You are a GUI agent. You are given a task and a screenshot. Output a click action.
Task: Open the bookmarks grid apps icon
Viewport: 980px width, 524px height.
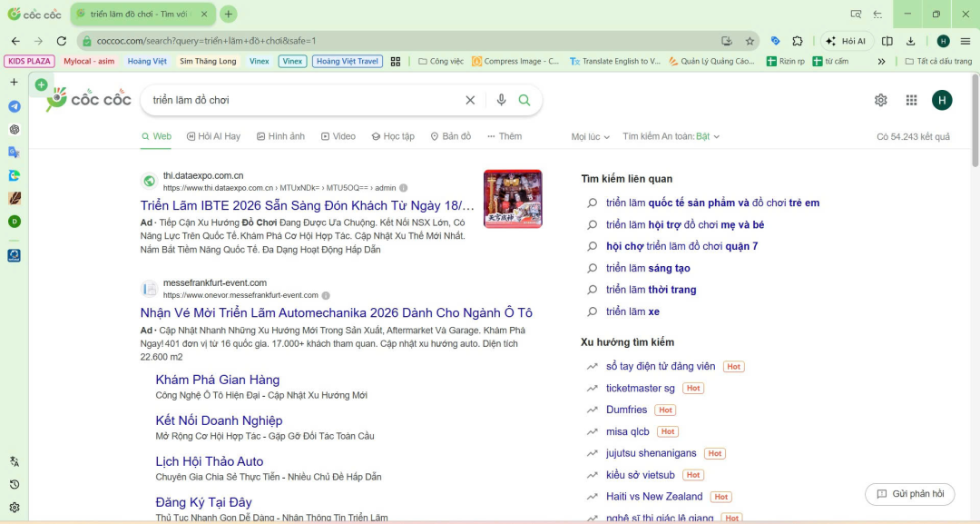click(395, 61)
